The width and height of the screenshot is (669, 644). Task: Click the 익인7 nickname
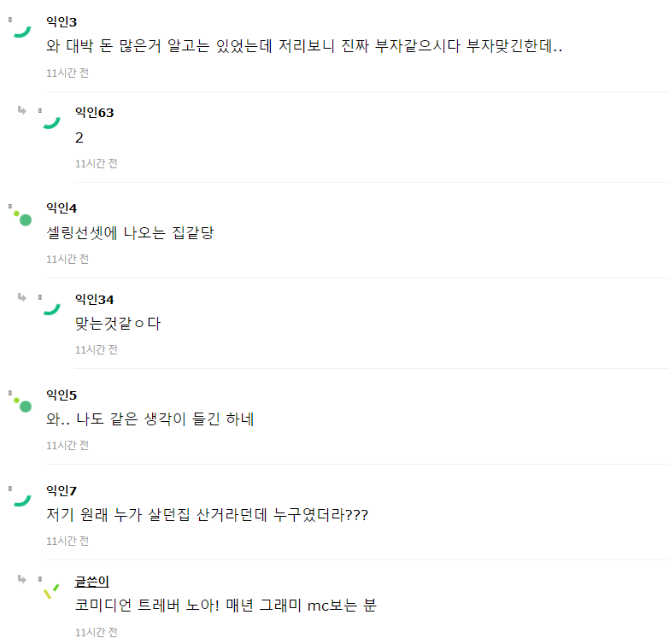click(62, 490)
